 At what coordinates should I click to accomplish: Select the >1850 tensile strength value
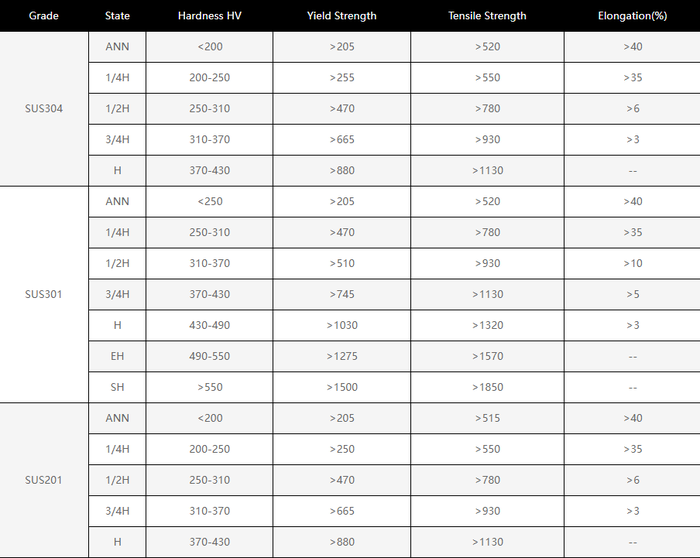click(488, 387)
